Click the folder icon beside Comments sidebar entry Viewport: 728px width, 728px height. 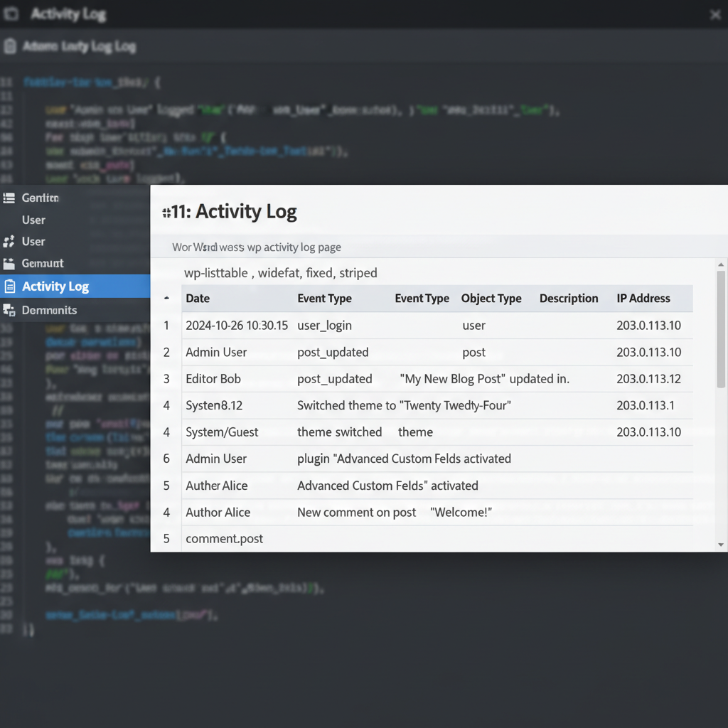10,263
